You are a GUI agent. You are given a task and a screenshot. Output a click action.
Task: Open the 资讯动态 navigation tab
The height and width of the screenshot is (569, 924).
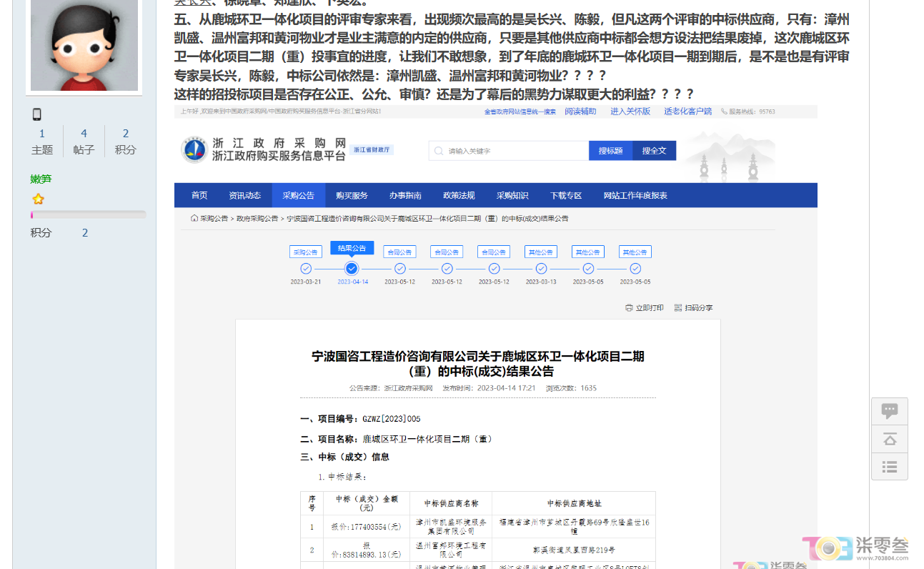(245, 195)
